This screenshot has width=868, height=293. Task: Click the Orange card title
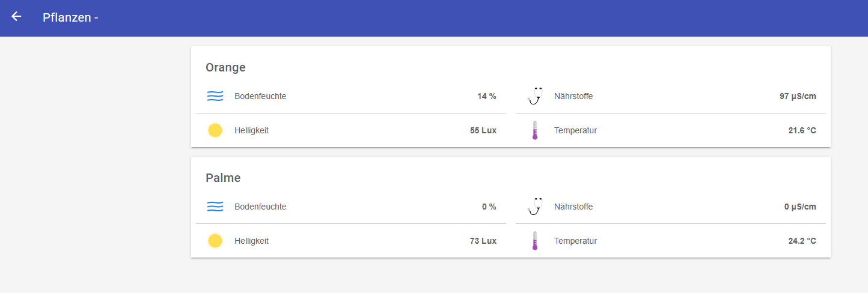click(x=225, y=67)
